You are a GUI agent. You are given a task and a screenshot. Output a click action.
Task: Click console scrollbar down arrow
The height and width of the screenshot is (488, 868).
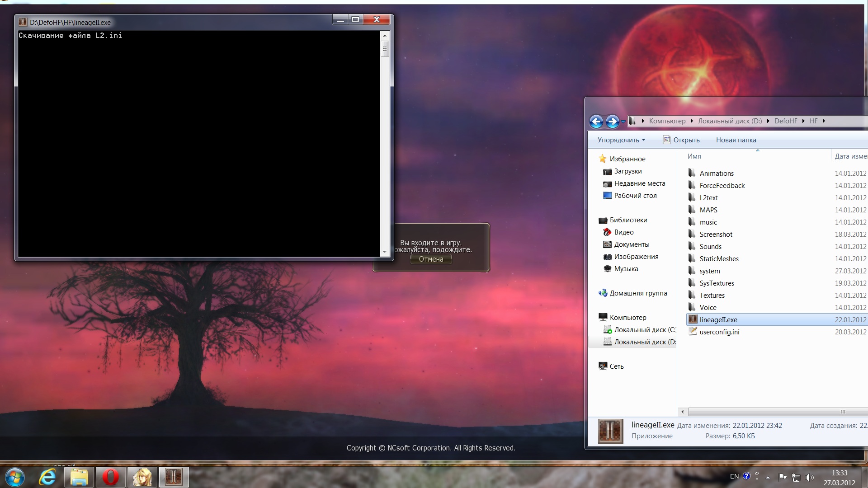[385, 252]
